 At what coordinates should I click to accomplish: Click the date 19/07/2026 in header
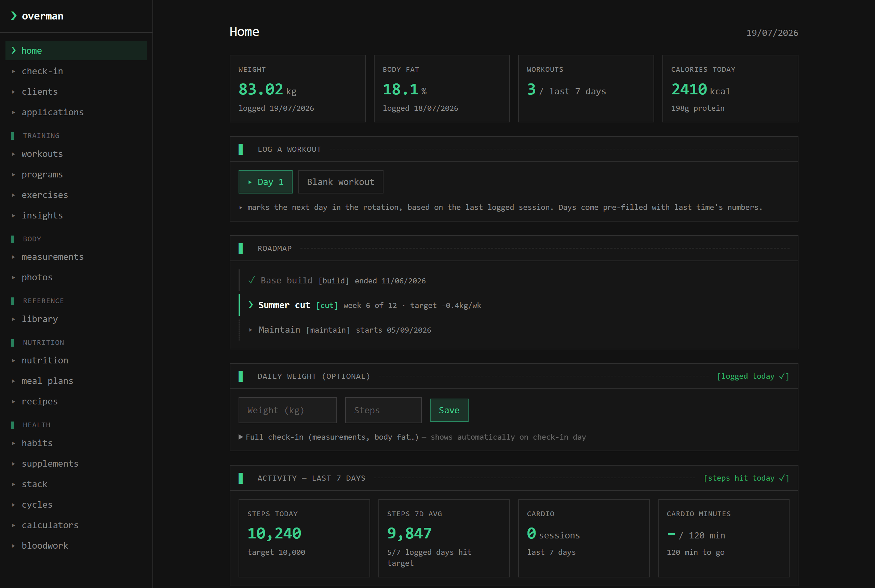click(x=772, y=33)
